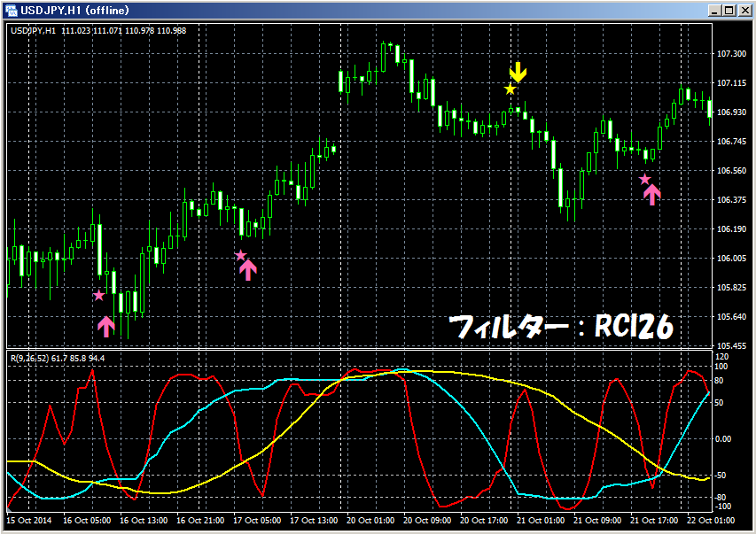Click the '21 Oct 17:00' time label

[x=654, y=521]
